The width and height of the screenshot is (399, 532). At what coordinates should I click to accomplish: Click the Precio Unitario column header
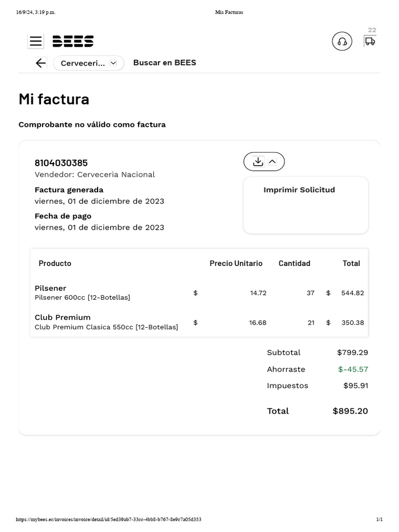(x=236, y=263)
